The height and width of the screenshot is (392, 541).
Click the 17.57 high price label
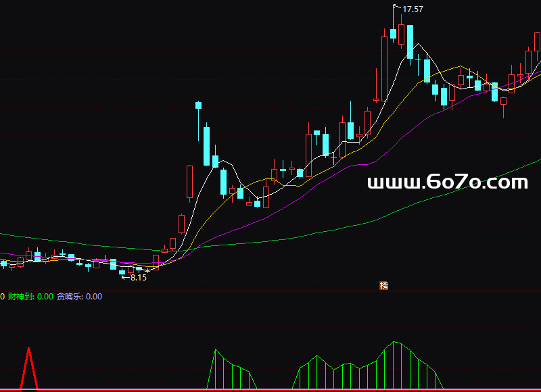click(413, 9)
